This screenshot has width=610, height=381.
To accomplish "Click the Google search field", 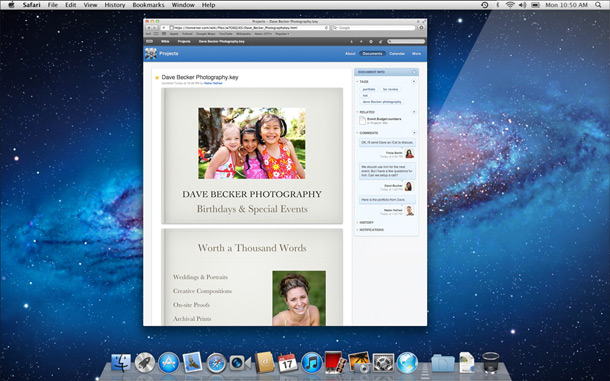I will tap(373, 28).
